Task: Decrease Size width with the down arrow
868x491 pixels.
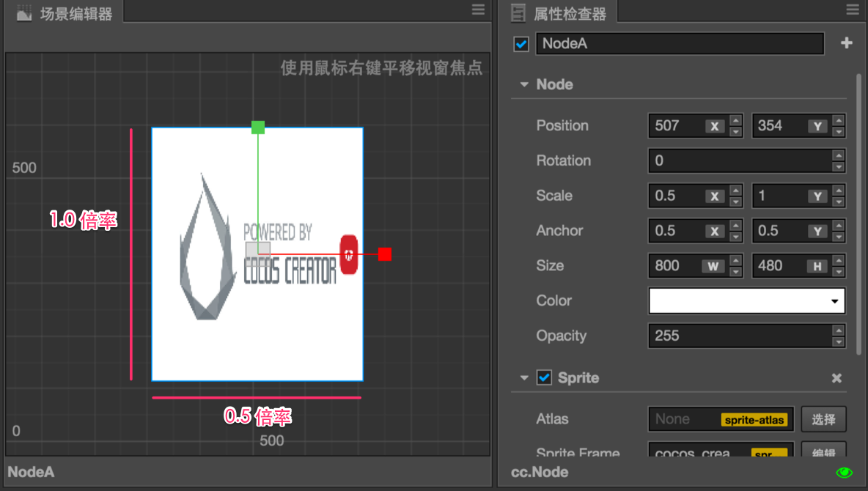Action: point(736,271)
